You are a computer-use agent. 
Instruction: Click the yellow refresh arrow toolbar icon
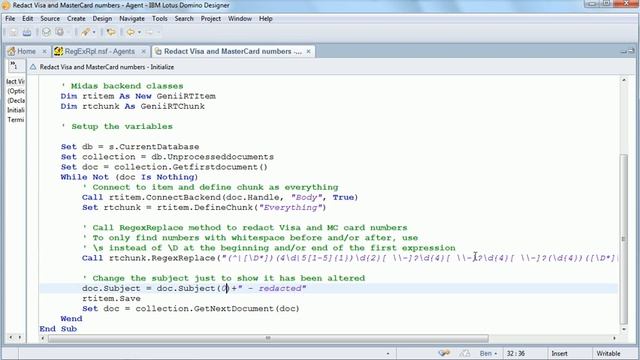(x=111, y=32)
